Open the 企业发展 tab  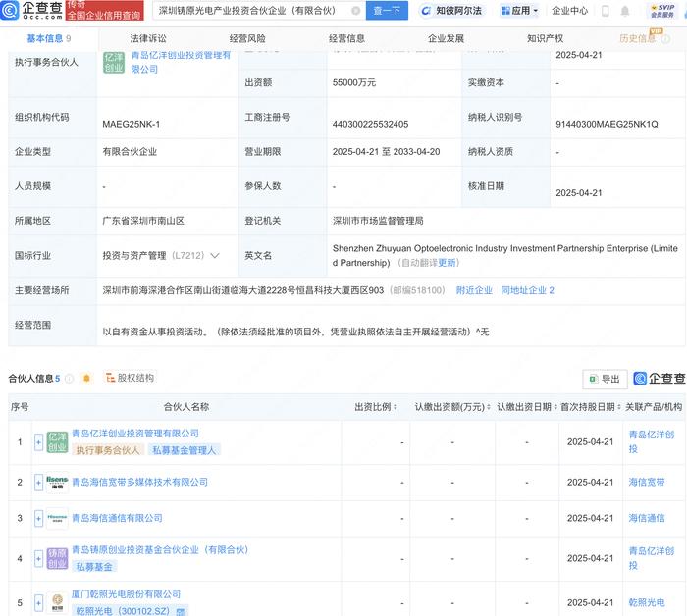tap(446, 38)
